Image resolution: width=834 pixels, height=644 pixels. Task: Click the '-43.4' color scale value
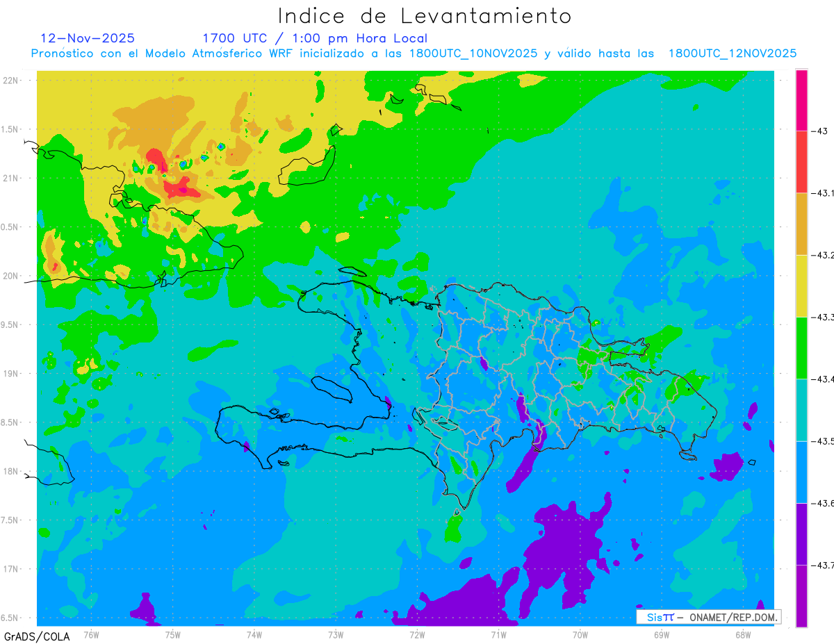click(x=824, y=379)
